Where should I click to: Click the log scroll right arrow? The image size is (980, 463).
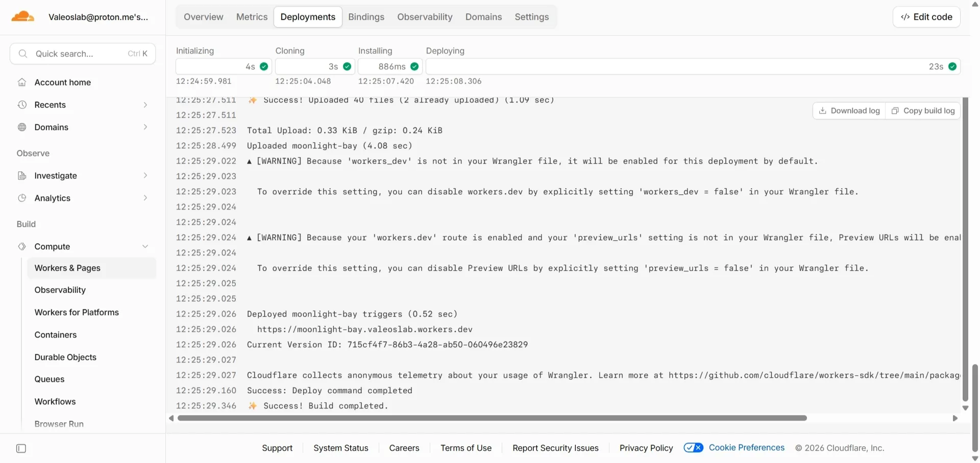(955, 418)
